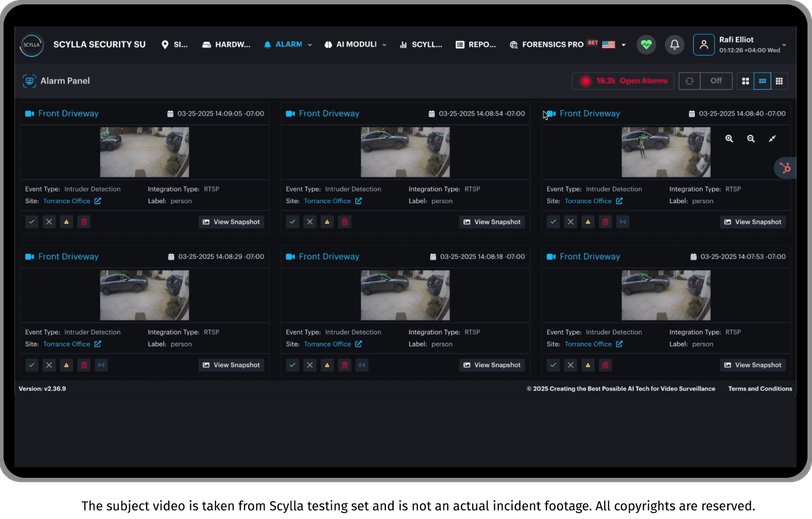Open the SCYLL... analytics navigation item
The width and height of the screenshot is (812, 519).
421,45
